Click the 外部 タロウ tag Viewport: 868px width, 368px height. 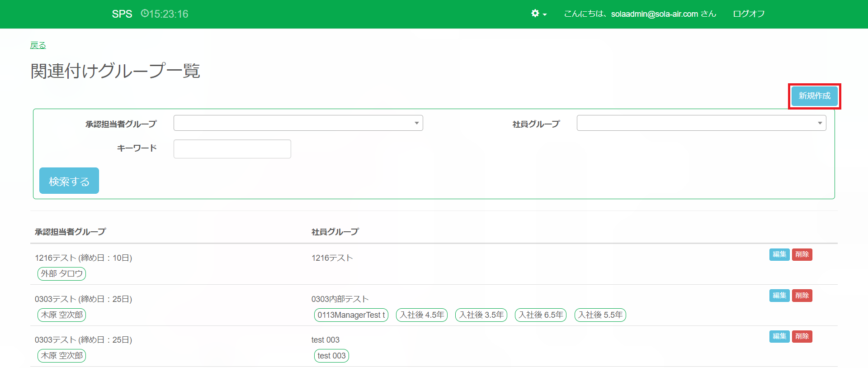(x=61, y=274)
